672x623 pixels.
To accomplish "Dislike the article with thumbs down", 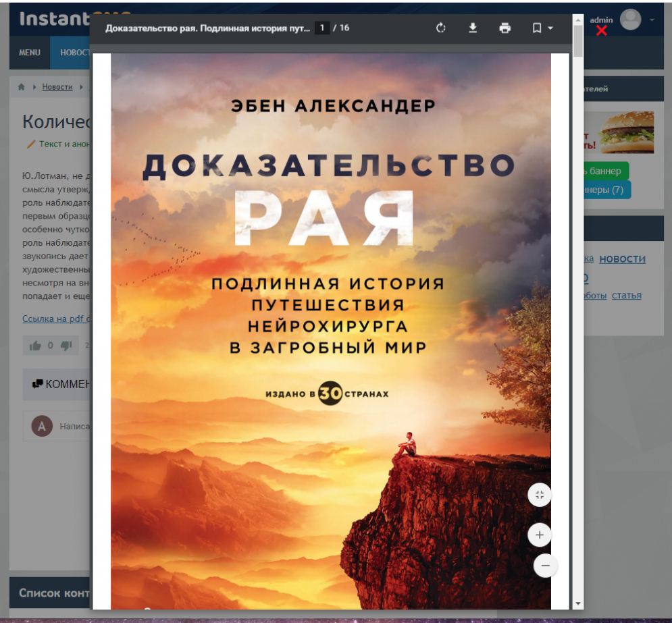I will pyautogui.click(x=66, y=346).
